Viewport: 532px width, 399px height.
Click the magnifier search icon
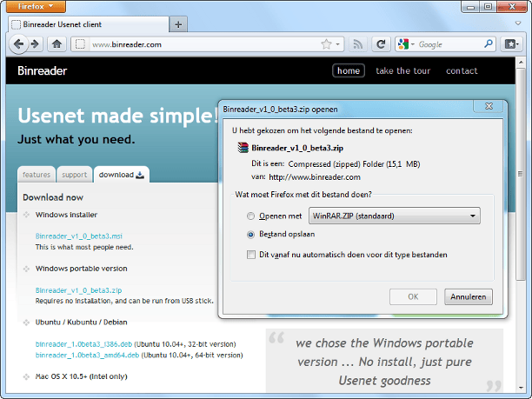point(488,44)
